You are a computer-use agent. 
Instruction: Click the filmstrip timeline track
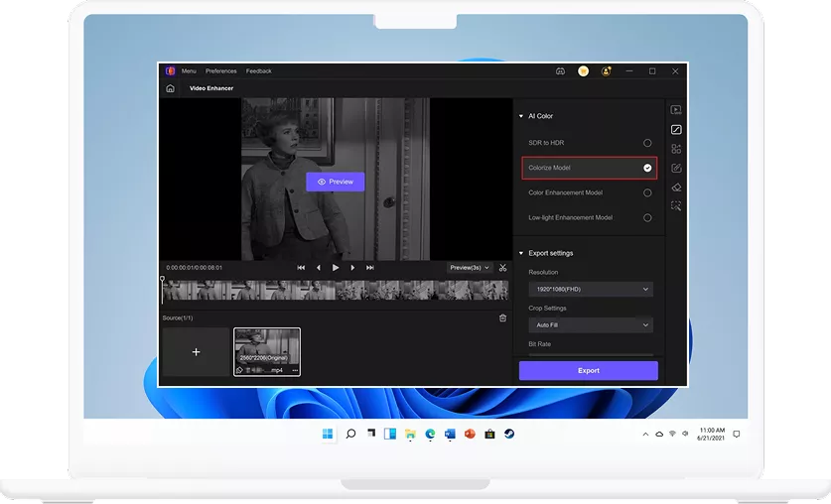point(336,290)
